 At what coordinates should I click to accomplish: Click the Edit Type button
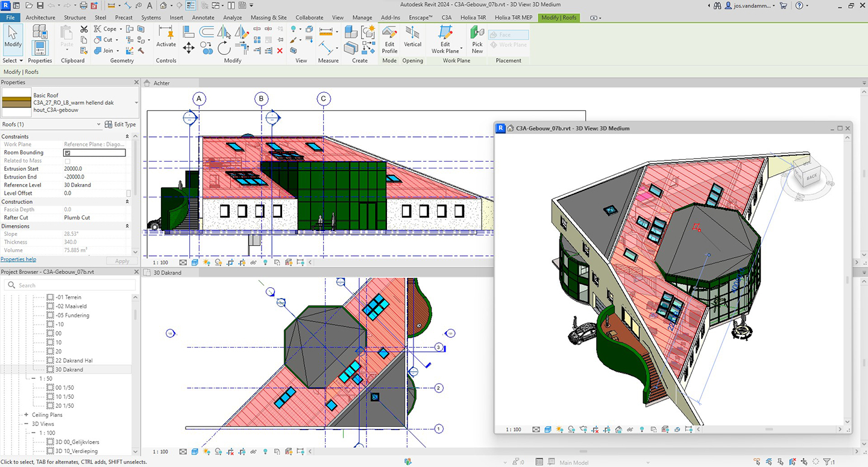(121, 124)
